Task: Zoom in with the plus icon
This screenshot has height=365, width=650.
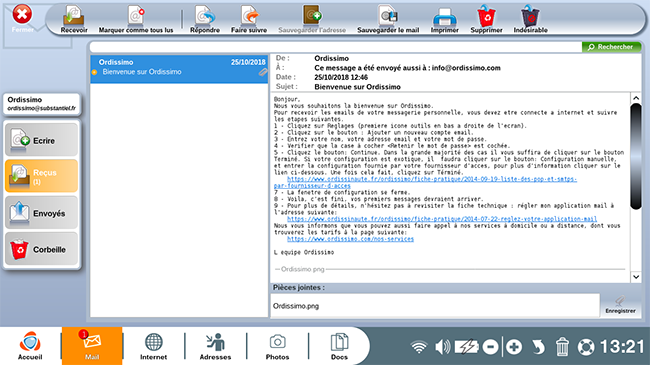Action: pyautogui.click(x=514, y=347)
